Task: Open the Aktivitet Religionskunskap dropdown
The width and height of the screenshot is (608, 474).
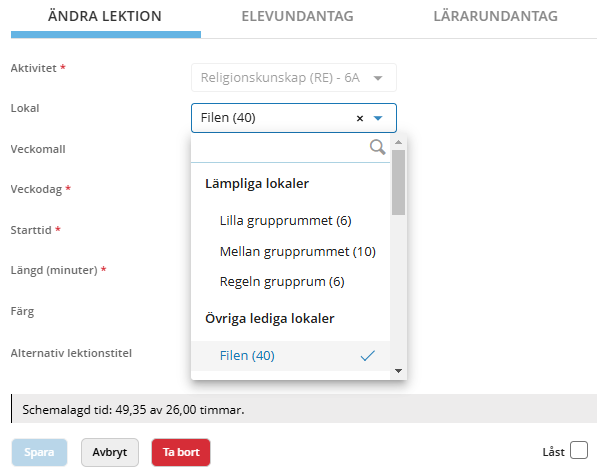Action: (293, 77)
